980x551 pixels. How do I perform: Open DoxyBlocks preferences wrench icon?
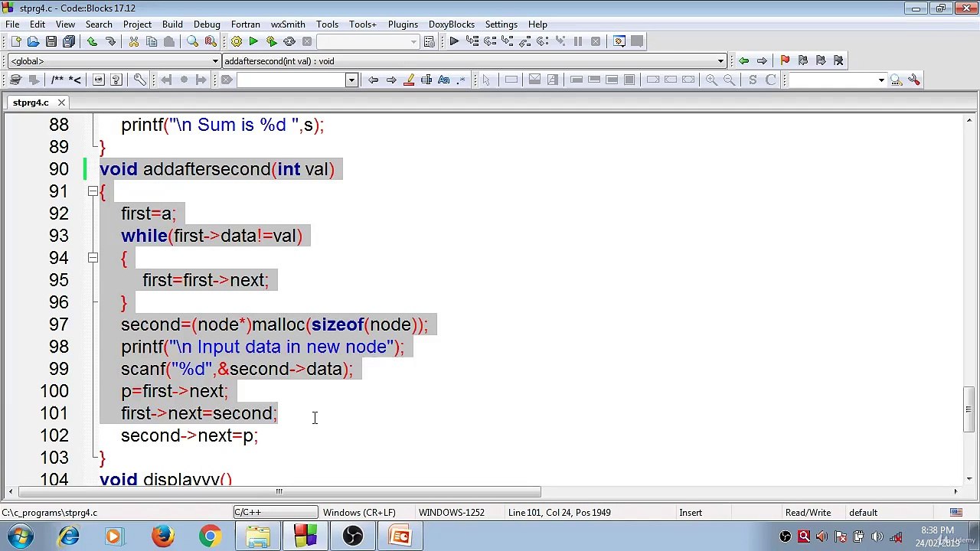pos(139,80)
